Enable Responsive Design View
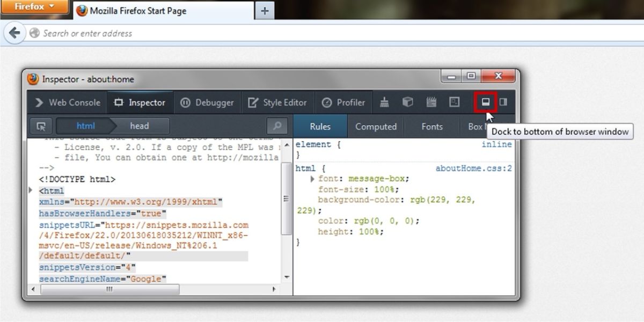 pos(455,102)
